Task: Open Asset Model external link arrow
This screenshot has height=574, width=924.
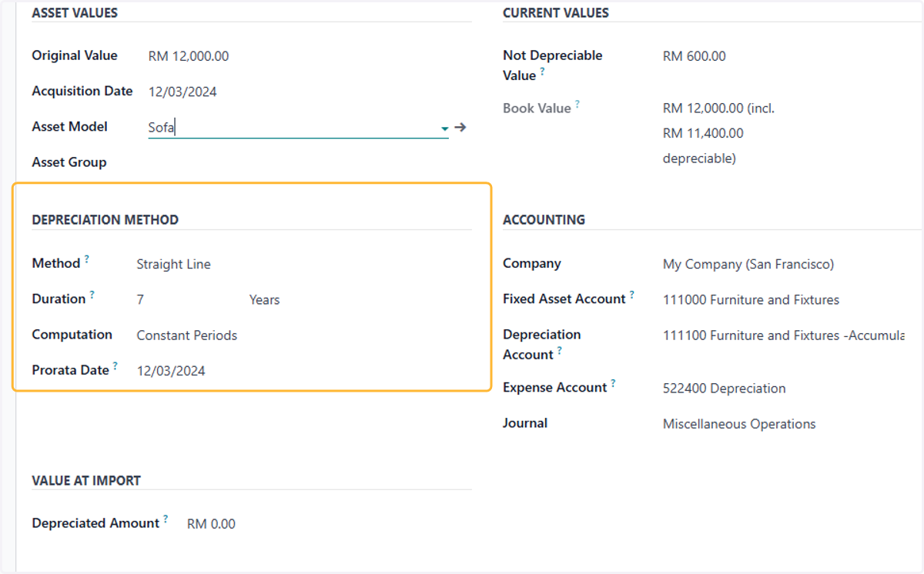Action: point(460,128)
